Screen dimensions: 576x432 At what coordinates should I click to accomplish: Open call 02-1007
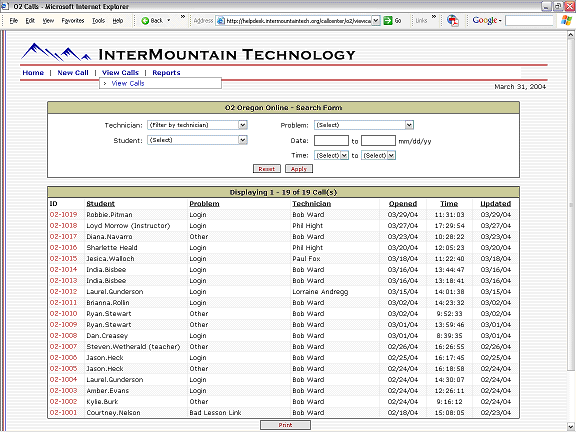pyautogui.click(x=63, y=346)
